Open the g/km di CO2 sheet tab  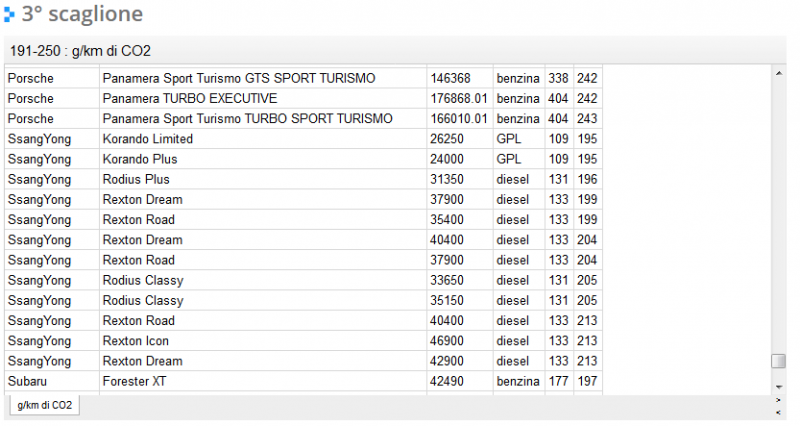pyautogui.click(x=44, y=406)
